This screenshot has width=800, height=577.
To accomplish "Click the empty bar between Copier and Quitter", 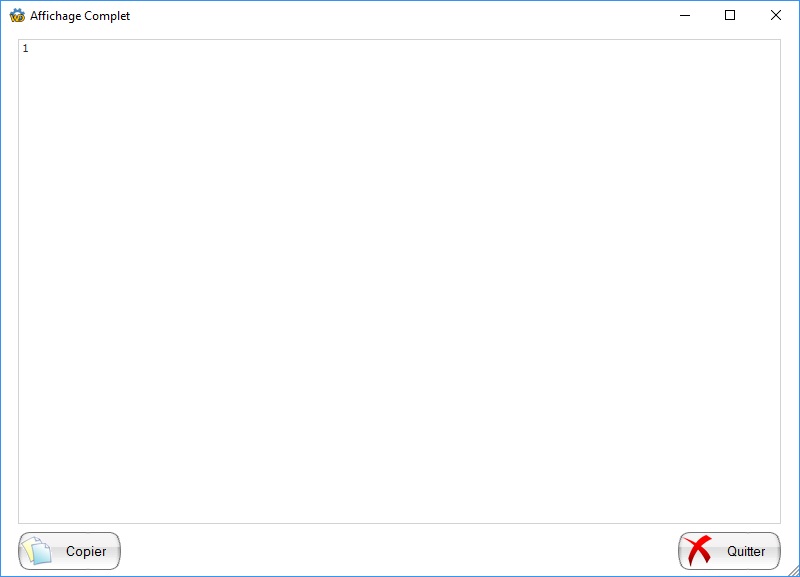I will 400,551.
